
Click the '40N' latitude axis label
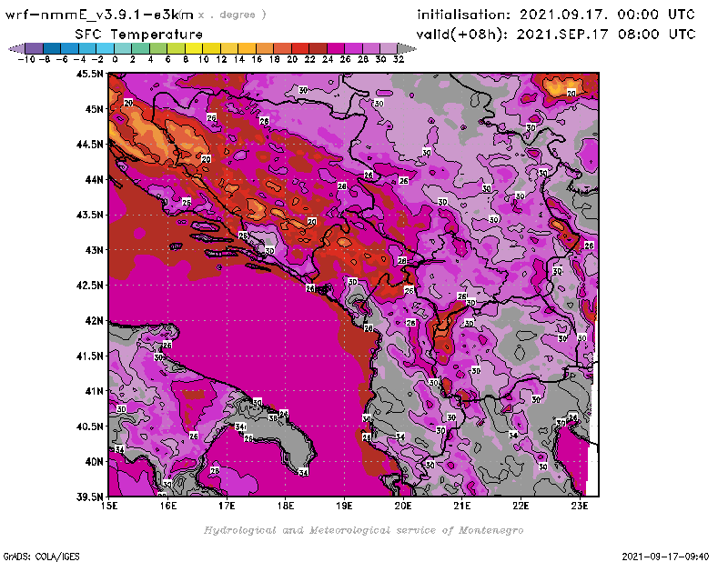[94, 462]
